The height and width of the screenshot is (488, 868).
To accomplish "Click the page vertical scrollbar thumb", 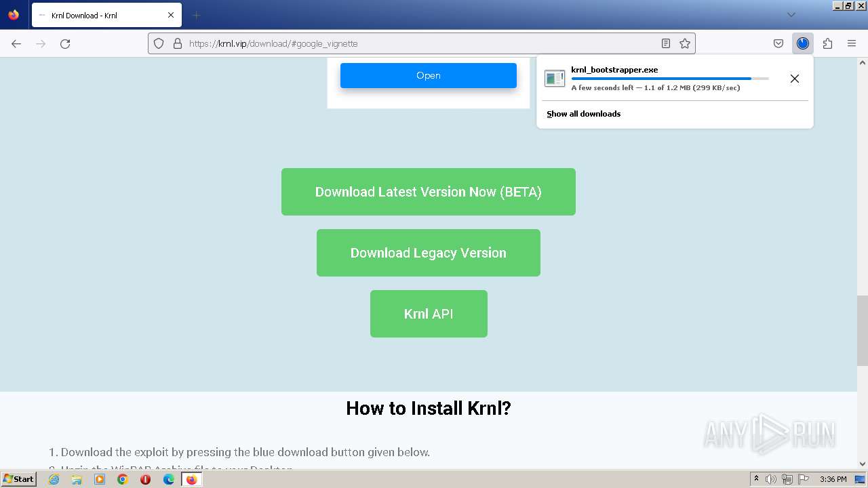I will coord(862,331).
